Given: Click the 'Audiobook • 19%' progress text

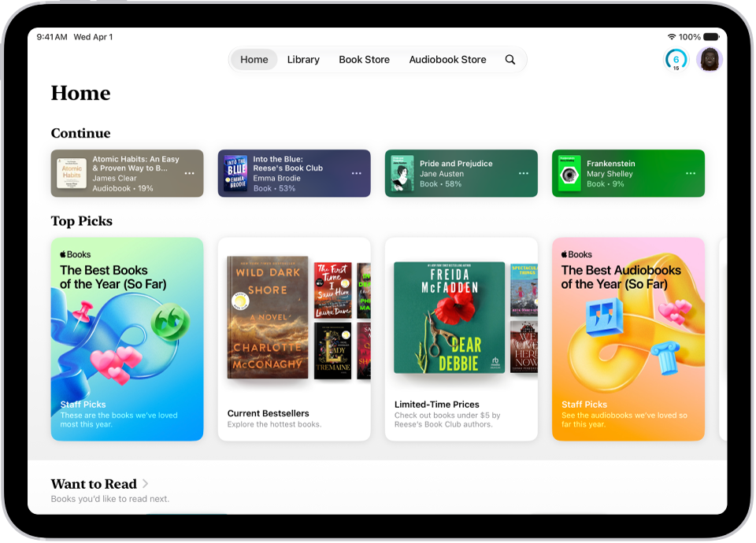Looking at the screenshot, I should [x=123, y=188].
